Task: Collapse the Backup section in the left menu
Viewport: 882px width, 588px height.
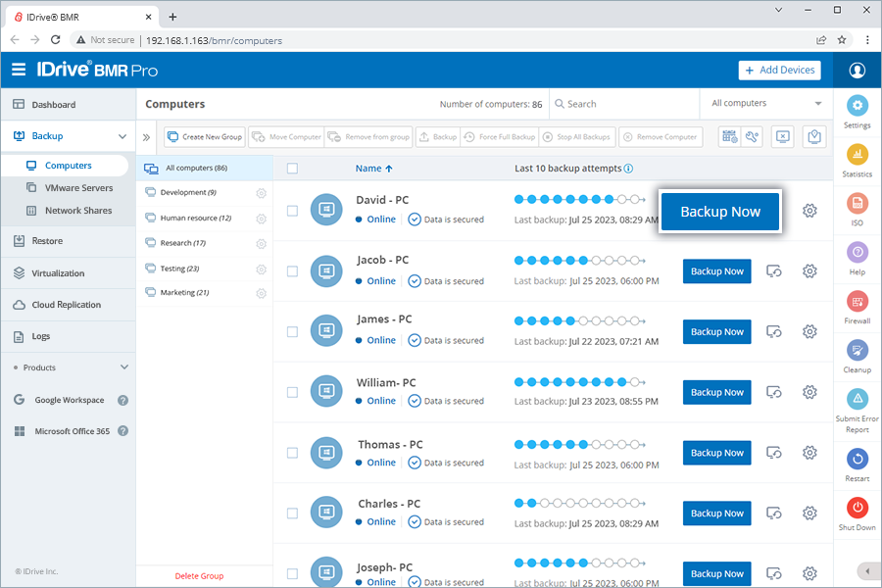Action: pyautogui.click(x=122, y=136)
